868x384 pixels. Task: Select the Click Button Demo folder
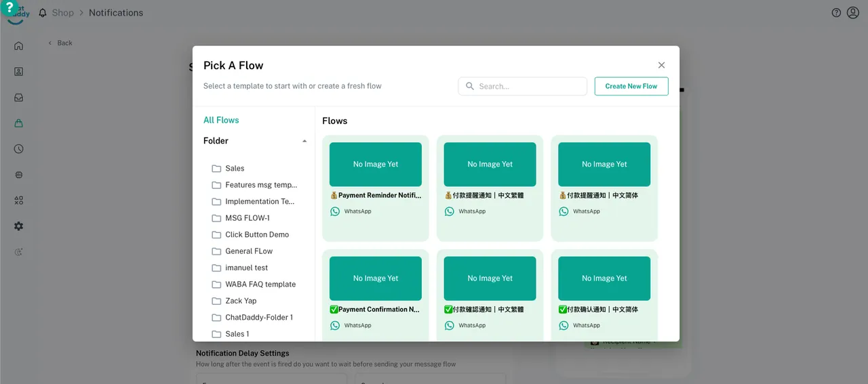tap(256, 235)
